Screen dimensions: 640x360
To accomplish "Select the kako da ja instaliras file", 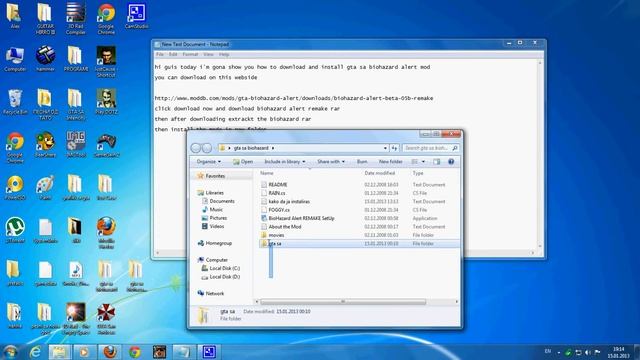I will point(289,202).
